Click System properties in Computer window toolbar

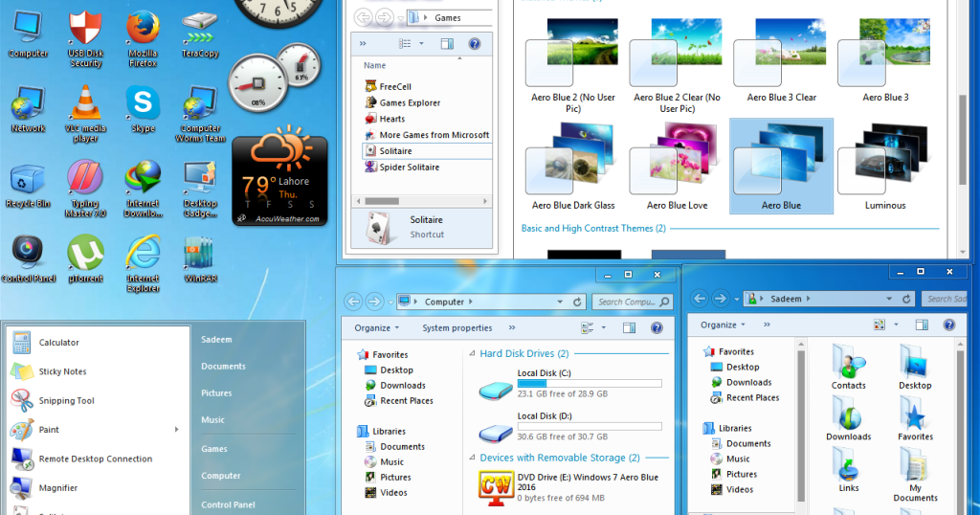point(457,328)
